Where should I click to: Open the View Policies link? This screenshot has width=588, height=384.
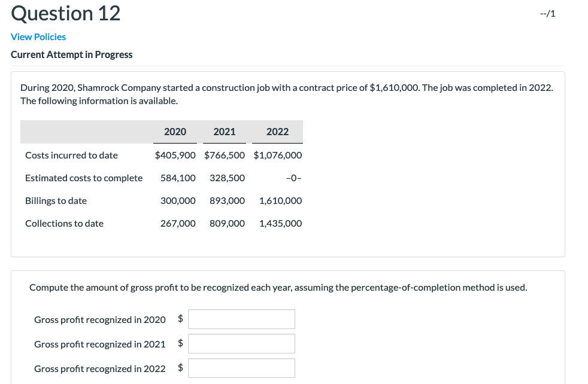(38, 36)
